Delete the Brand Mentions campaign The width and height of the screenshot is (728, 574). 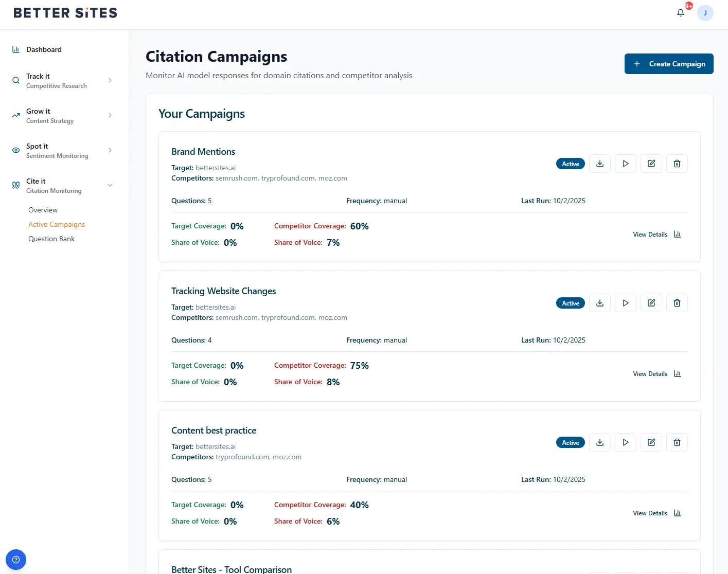coord(677,164)
